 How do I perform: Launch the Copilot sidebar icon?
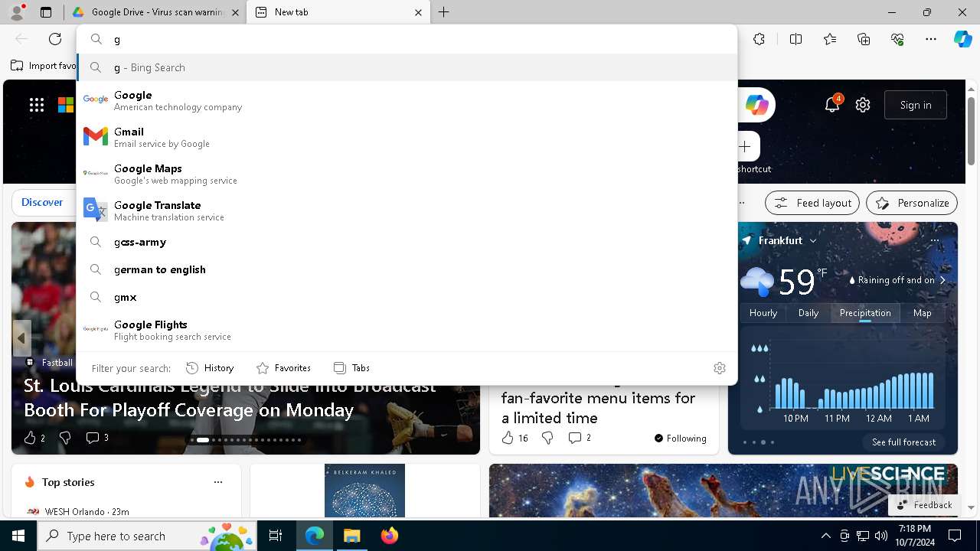coord(962,39)
